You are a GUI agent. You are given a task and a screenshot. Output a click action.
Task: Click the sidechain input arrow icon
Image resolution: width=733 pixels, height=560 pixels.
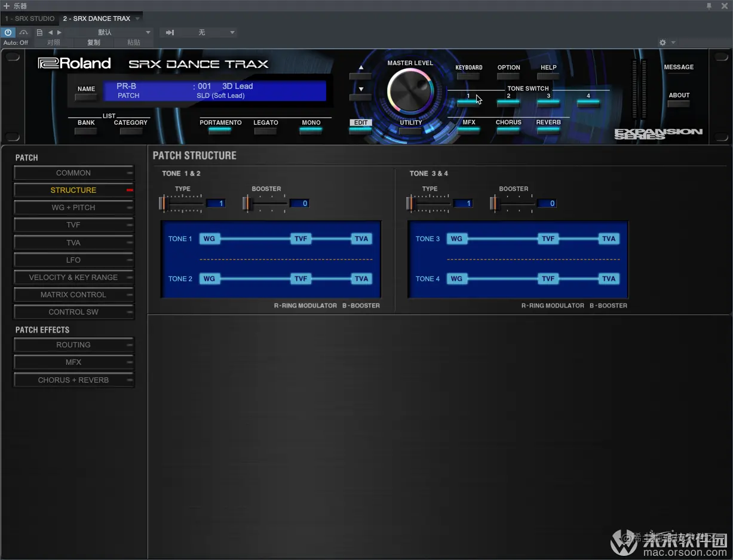coord(170,32)
